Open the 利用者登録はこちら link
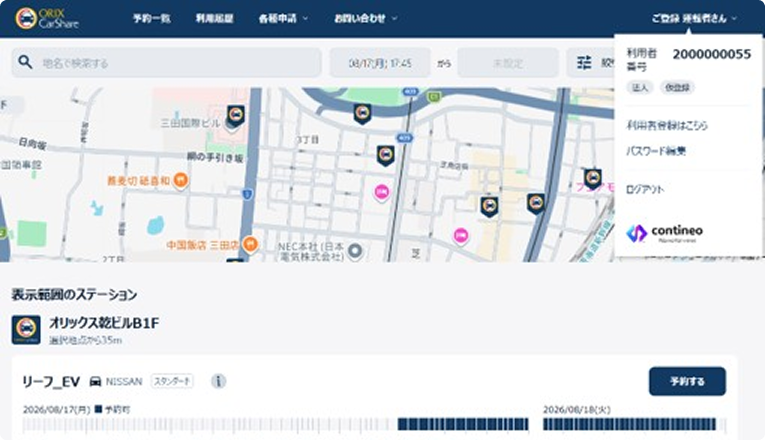 point(667,125)
